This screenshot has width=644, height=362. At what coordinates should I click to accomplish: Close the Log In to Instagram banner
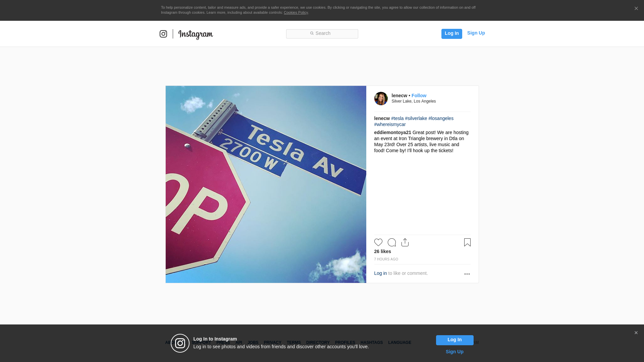tap(636, 333)
